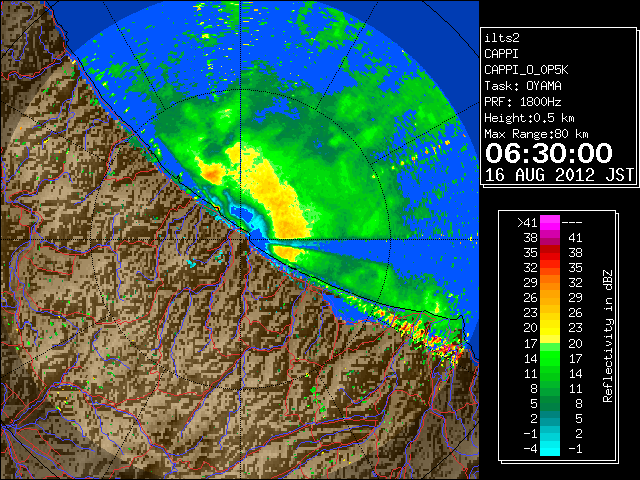This screenshot has height=480, width=640.
Task: Click the red 35-38 dBZ legend swatch
Action: (x=550, y=253)
